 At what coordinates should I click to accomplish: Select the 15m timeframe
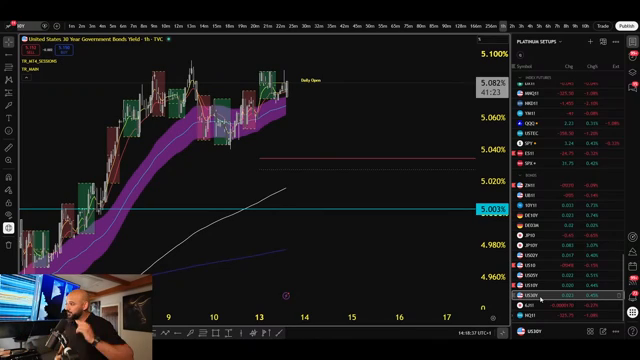click(x=217, y=26)
